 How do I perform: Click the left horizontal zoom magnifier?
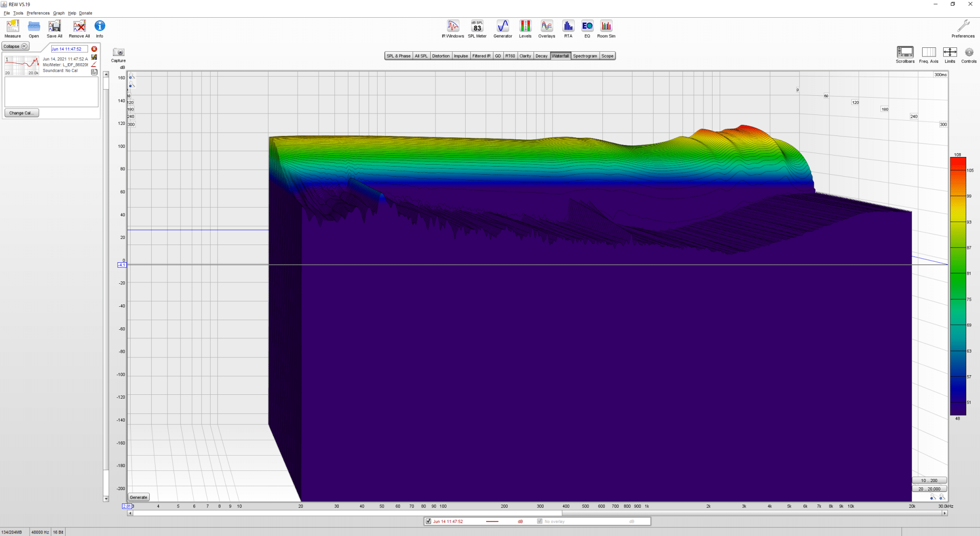tap(933, 498)
